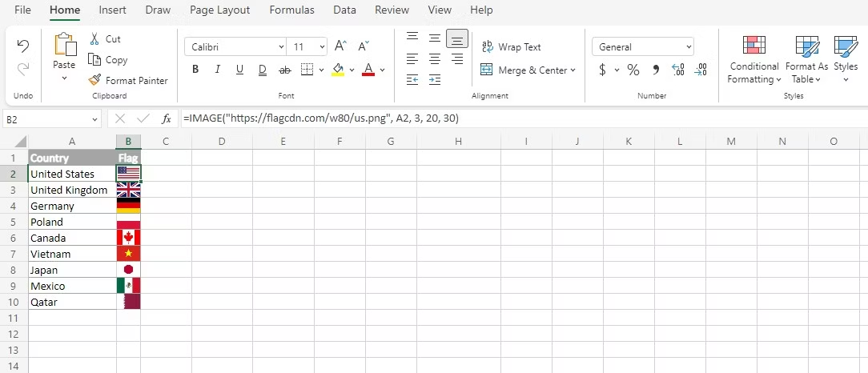Open Format As Table gallery
The width and height of the screenshot is (868, 373).
click(x=806, y=60)
